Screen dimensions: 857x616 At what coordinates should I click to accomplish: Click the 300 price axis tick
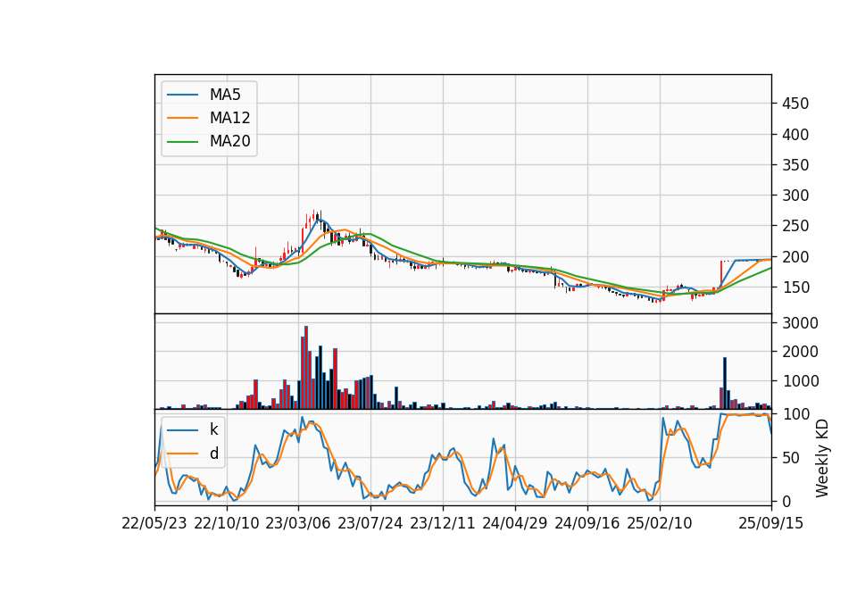click(x=795, y=196)
